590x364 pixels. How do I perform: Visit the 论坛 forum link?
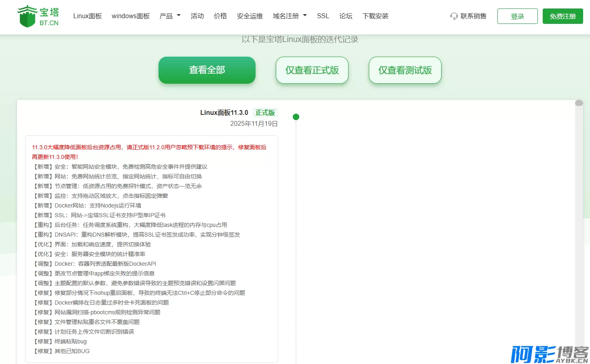click(346, 16)
